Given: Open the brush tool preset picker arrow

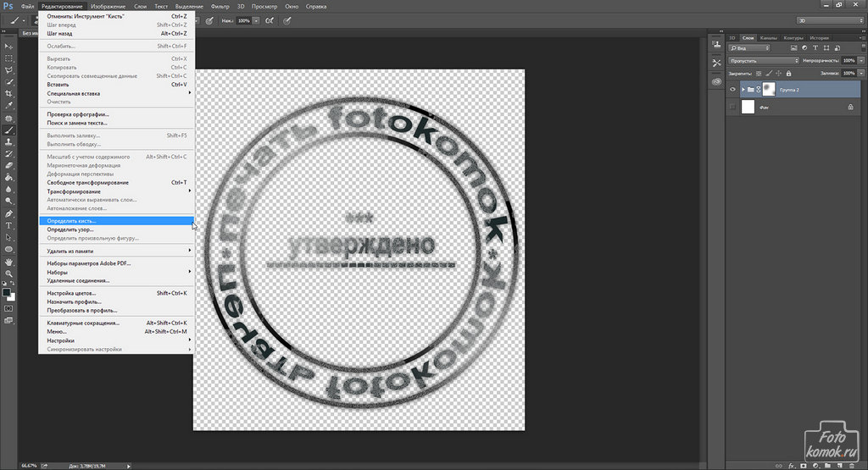Looking at the screenshot, I should point(24,21).
